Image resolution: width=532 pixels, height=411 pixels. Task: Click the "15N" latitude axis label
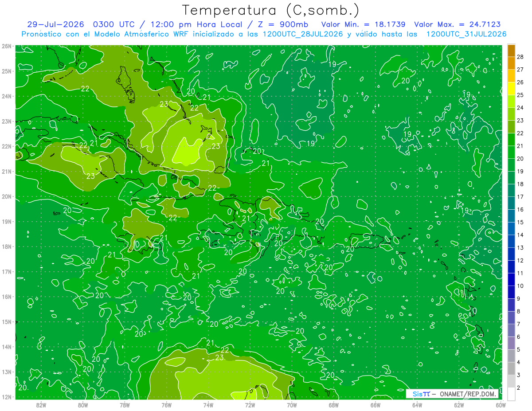[x=6, y=321]
